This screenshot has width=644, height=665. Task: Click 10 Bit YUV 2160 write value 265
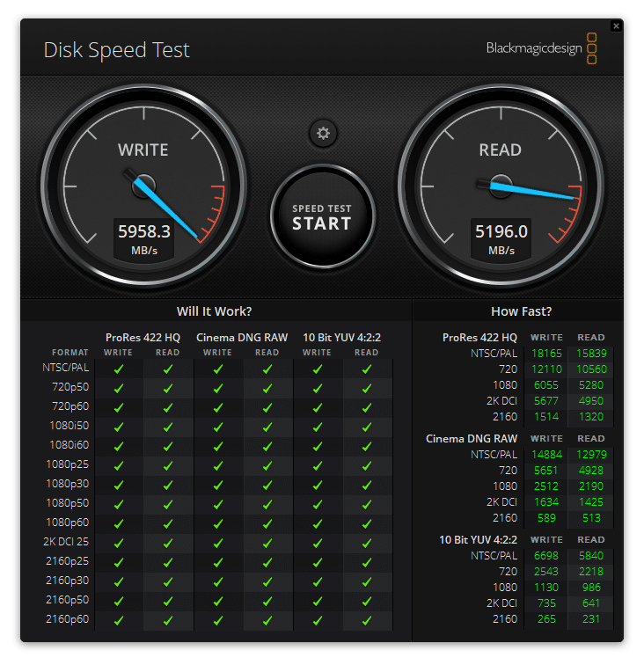pyautogui.click(x=546, y=618)
